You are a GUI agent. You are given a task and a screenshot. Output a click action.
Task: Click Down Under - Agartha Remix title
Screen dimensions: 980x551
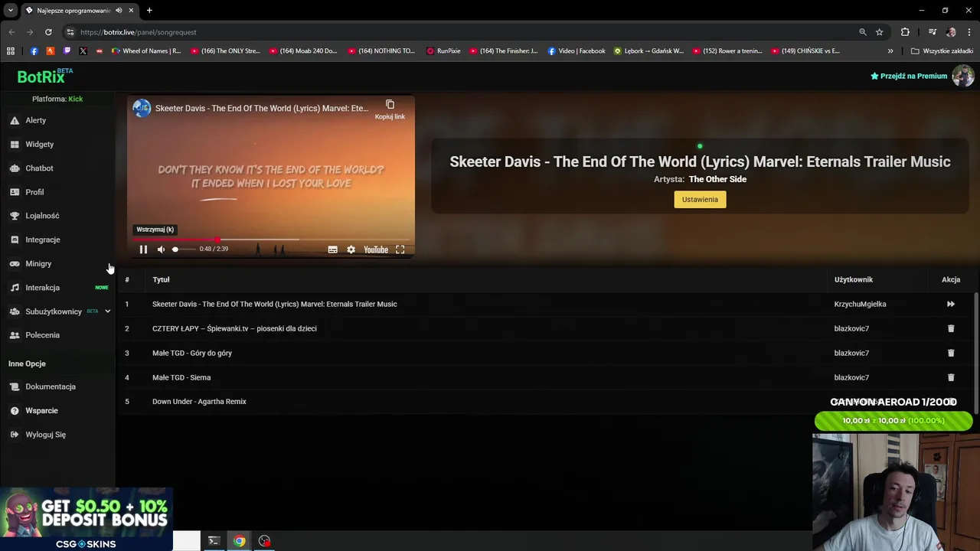click(x=199, y=402)
